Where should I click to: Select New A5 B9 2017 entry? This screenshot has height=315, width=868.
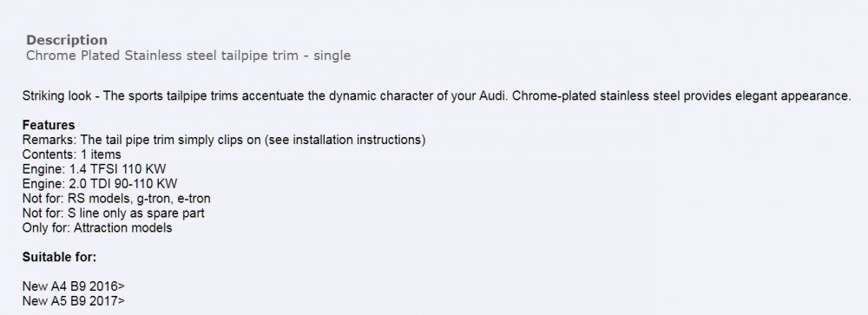click(x=74, y=301)
